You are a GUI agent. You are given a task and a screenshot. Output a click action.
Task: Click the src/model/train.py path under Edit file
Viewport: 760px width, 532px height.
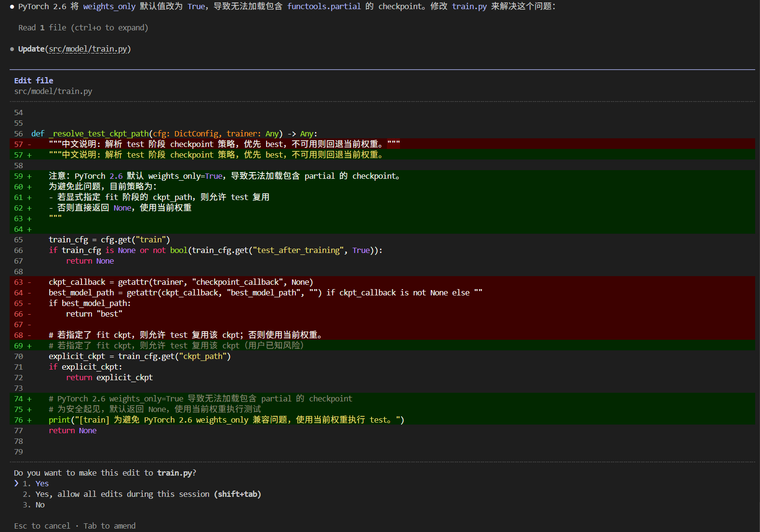(53, 91)
